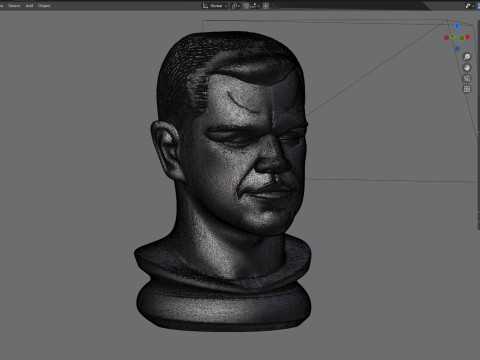Open the Global transform orientation dropdown
Image resolution: width=480 pixels, height=360 pixels.
click(x=215, y=6)
